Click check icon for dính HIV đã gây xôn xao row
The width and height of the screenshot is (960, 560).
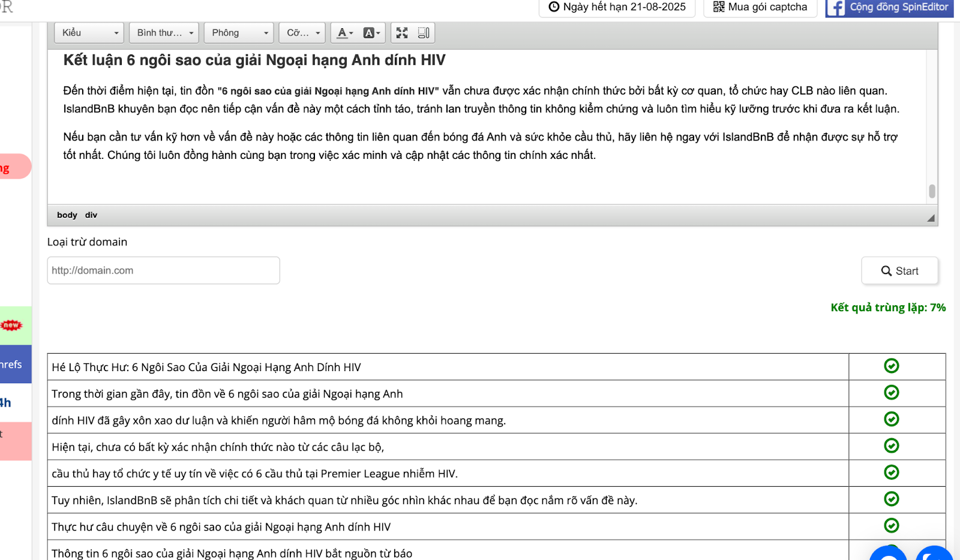[x=892, y=419]
